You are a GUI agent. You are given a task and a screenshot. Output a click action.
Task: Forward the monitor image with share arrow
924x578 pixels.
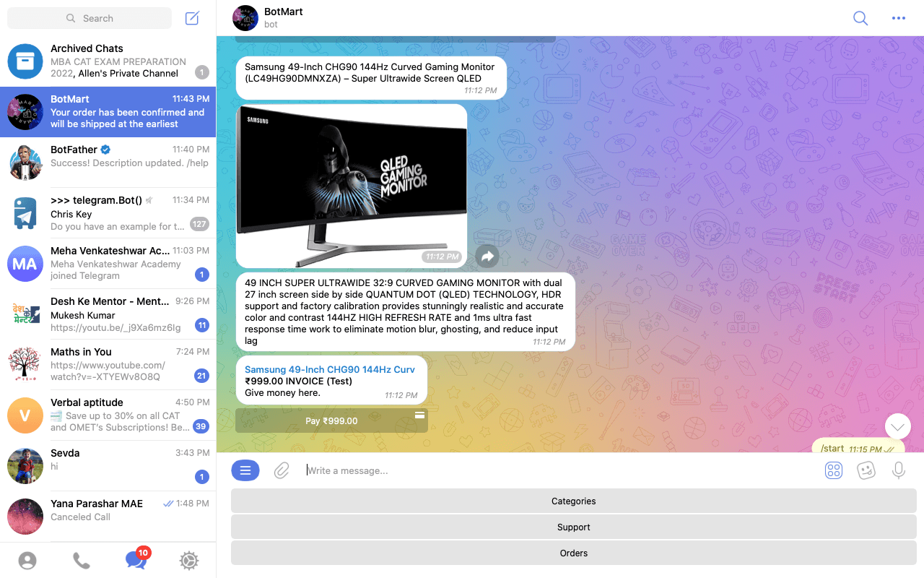[487, 256]
